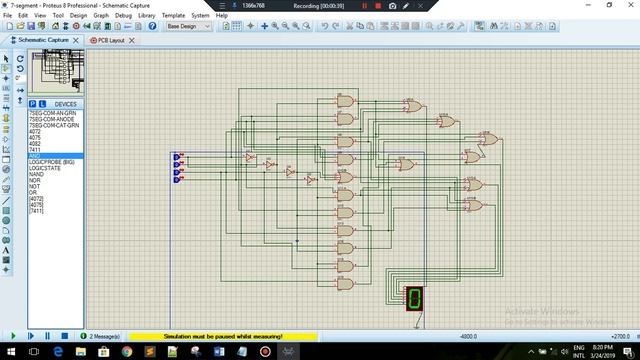Select the 2D box drawing tool
The image size is (640, 360).
tap(6, 211)
